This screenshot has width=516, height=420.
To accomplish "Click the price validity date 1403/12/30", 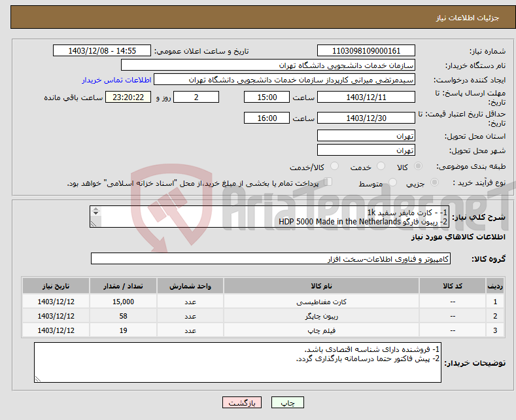I will (366, 118).
